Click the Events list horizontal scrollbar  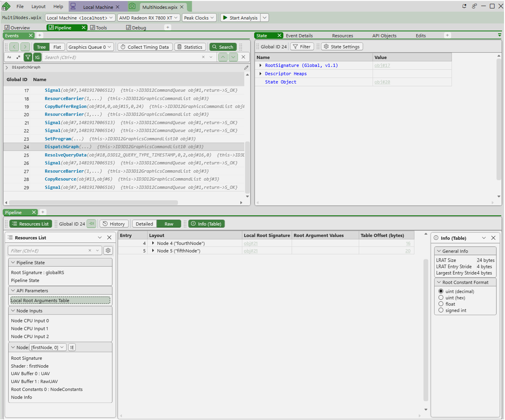[x=93, y=203]
